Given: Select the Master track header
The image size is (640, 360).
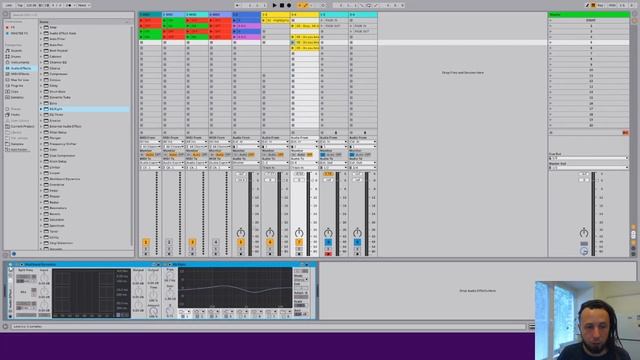Looking at the screenshot, I should (588, 15).
